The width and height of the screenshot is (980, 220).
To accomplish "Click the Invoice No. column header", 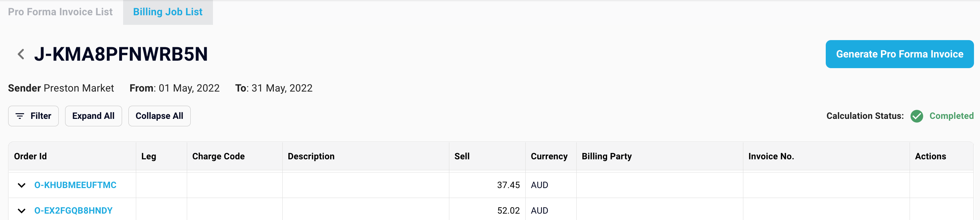I will click(x=771, y=156).
